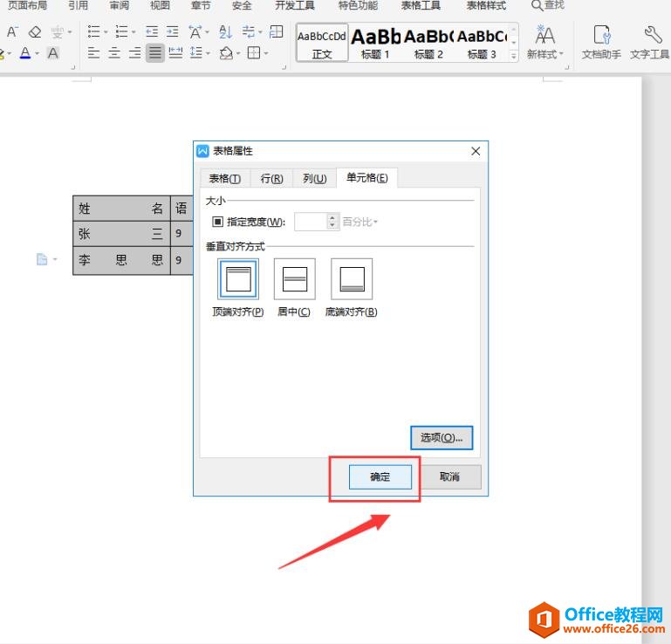Click the decrease font size icon
671x644 pixels.
(x=12, y=32)
